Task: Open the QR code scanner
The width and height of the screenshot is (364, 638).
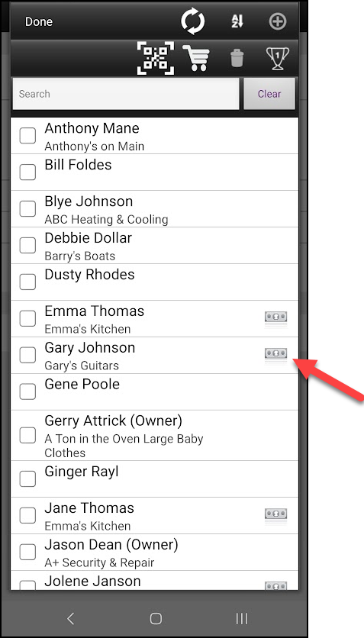Action: 156,58
